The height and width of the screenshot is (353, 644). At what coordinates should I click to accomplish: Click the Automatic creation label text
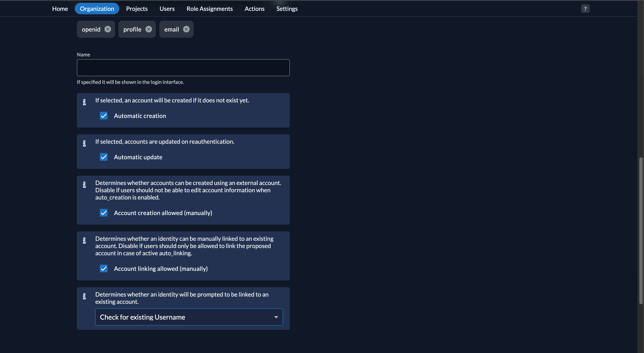[x=140, y=116]
